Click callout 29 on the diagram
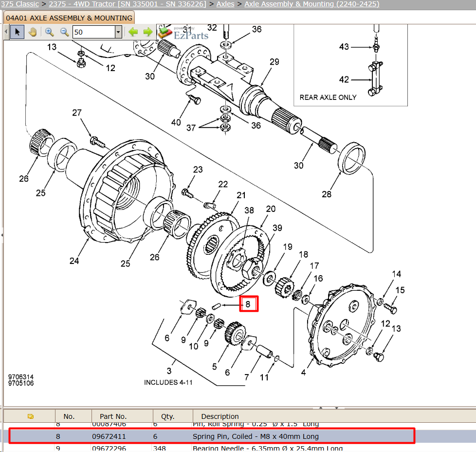This screenshot has height=452, width=476. [x=275, y=62]
